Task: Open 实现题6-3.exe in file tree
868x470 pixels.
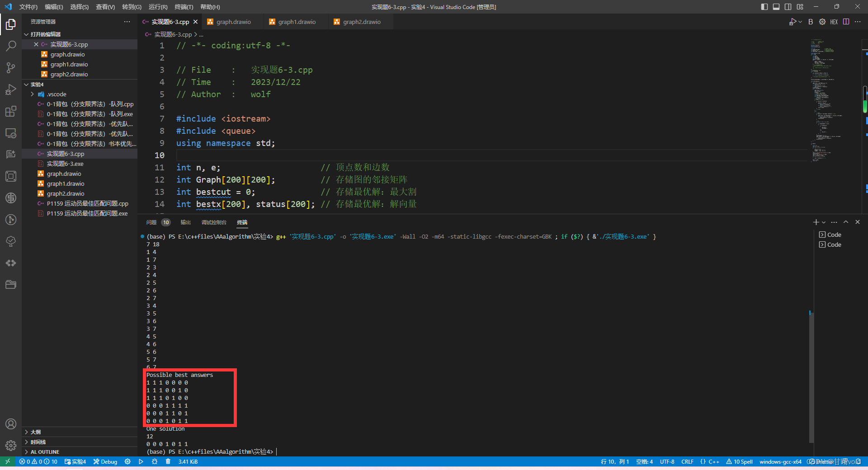Action: pos(80,164)
